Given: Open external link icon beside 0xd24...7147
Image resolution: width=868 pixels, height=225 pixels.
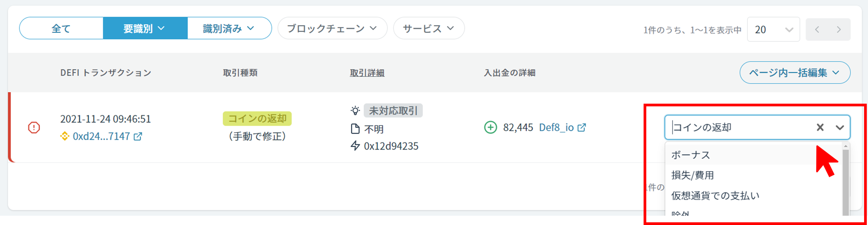Looking at the screenshot, I should 138,136.
